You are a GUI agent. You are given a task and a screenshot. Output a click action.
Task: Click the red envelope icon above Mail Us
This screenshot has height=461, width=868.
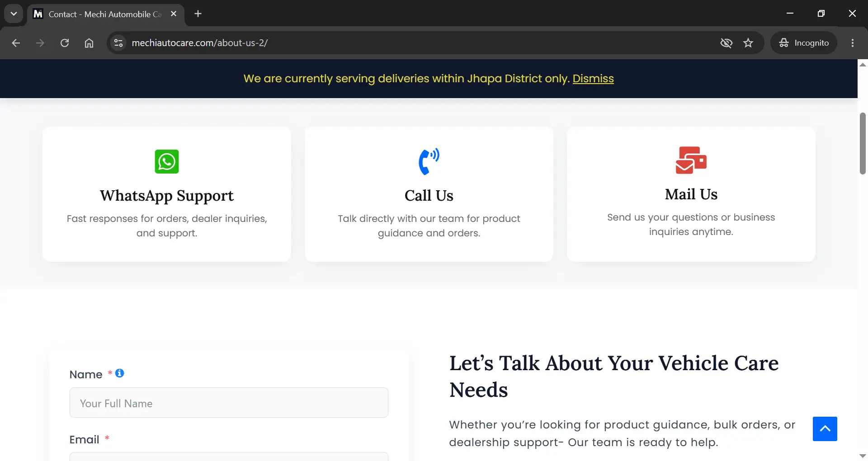691,160
